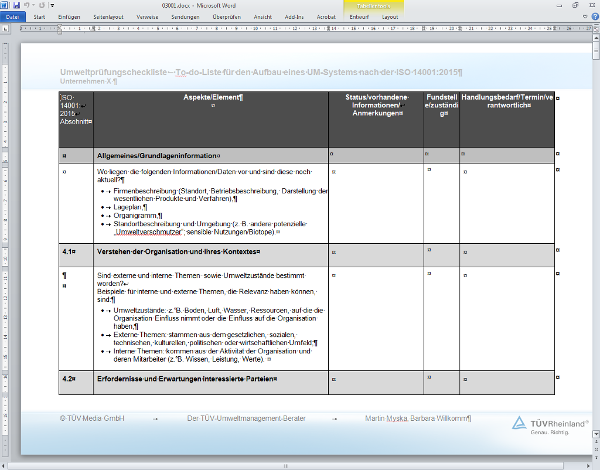Switch to the Layout table tools tab
This screenshot has height=470, width=600.
point(393,18)
